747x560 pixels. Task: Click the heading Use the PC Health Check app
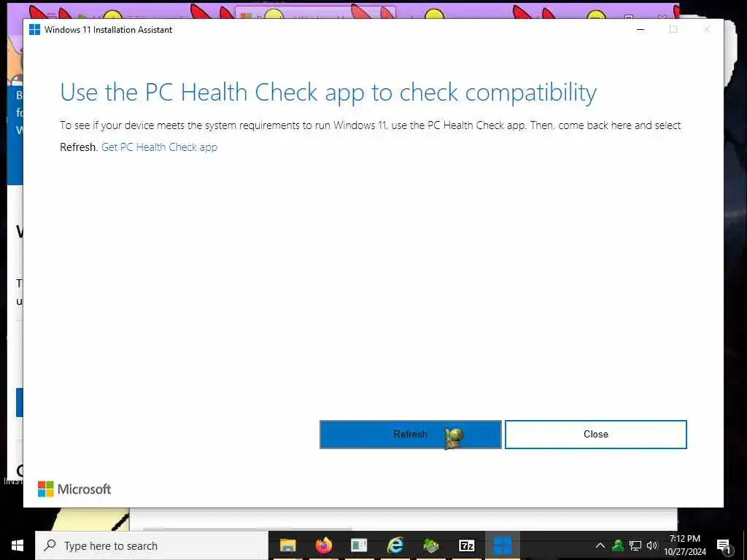tap(328, 93)
